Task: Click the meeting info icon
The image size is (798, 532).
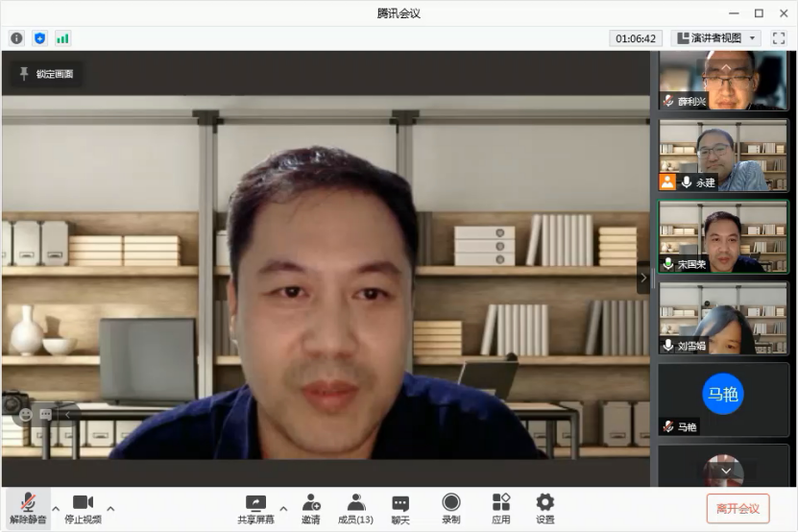Action: (x=16, y=38)
